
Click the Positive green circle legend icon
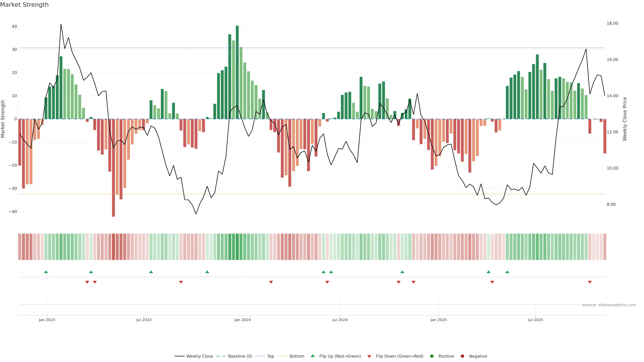[432, 356]
